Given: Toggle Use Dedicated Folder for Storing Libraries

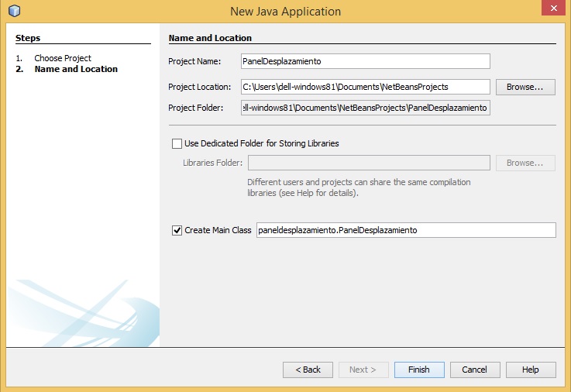Looking at the screenshot, I should [x=177, y=143].
